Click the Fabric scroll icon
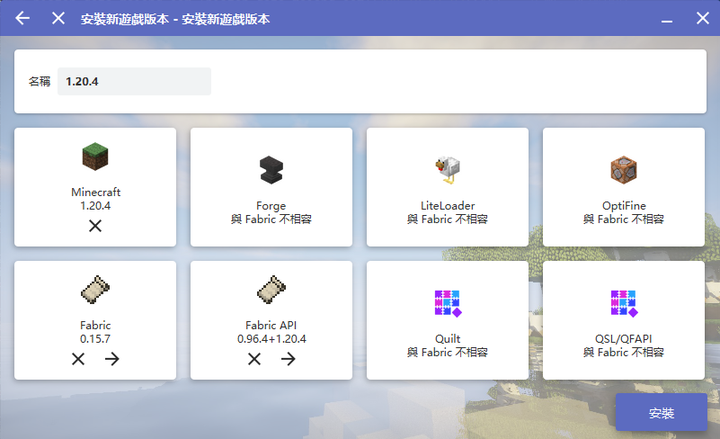720x439 pixels. 95,289
